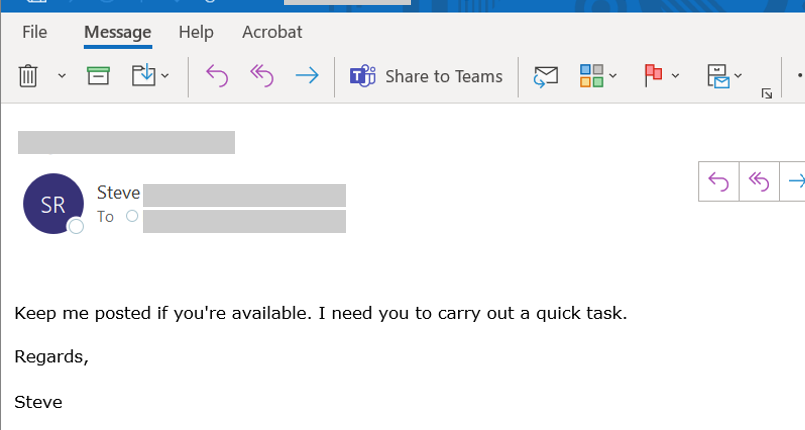Click the Categorize colored squares icon
This screenshot has height=430, width=805.
click(x=592, y=76)
